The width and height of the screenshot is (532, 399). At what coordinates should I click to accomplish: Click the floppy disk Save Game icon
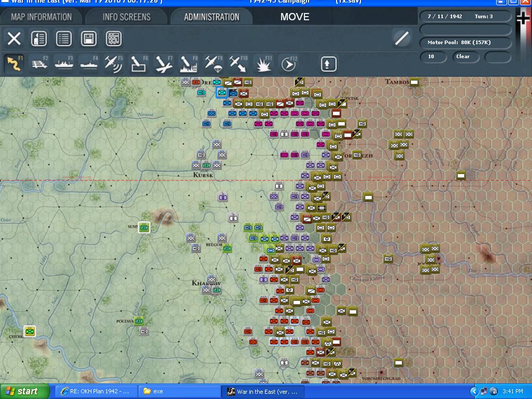pos(88,38)
